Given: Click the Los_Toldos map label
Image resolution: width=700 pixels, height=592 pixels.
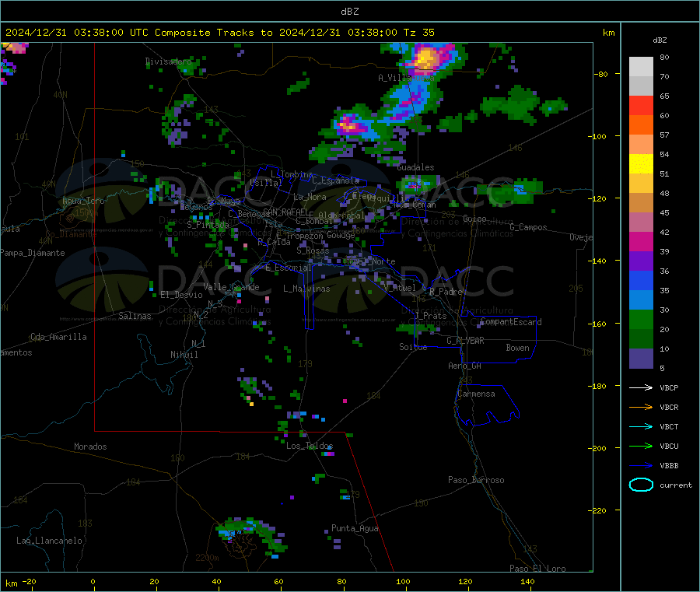Looking at the screenshot, I should [x=310, y=446].
